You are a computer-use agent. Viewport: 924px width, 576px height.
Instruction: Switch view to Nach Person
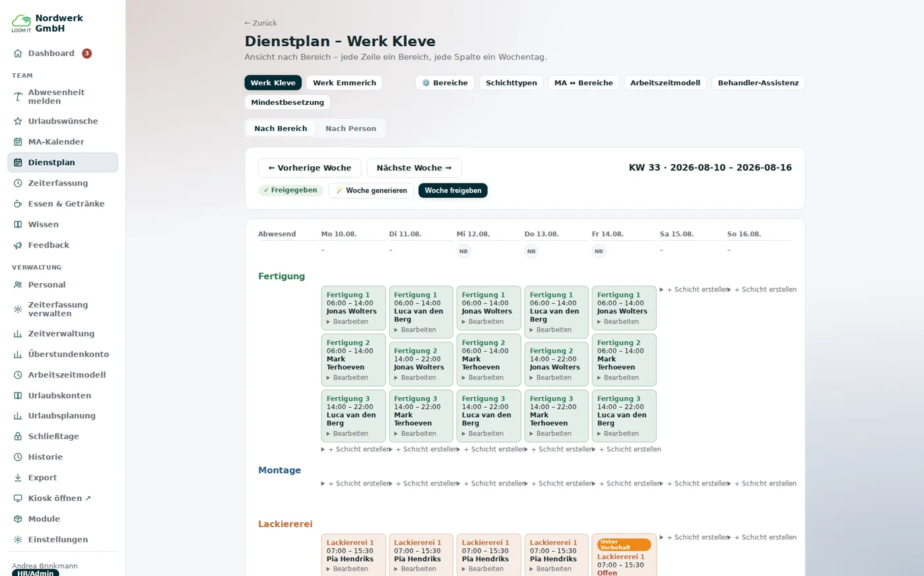tap(350, 129)
